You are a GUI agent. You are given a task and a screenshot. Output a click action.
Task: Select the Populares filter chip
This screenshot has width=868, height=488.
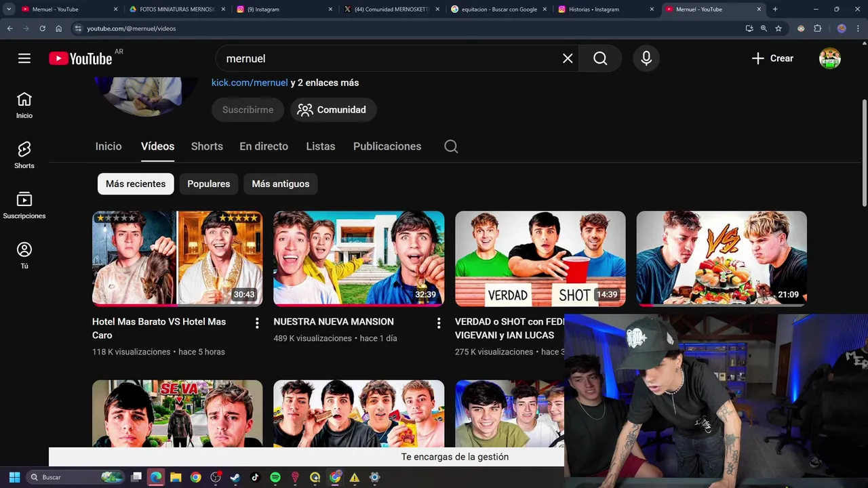click(209, 184)
